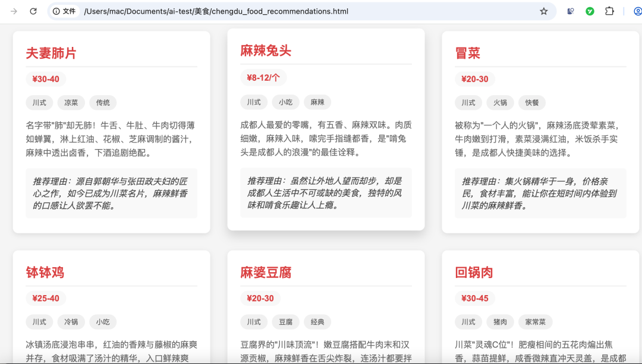This screenshot has height=364, width=642.
Task: Select the 家常菜 tag on 回锅肉
Action: [536, 322]
